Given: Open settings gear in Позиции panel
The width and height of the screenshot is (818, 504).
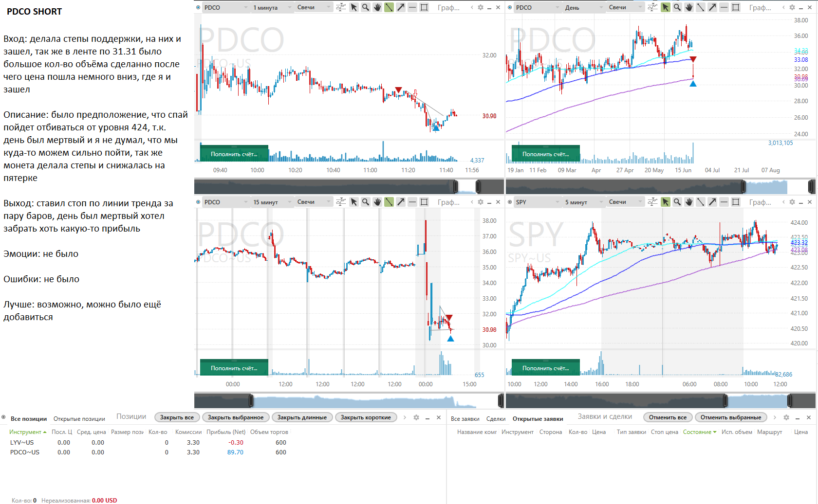Looking at the screenshot, I should (416, 417).
